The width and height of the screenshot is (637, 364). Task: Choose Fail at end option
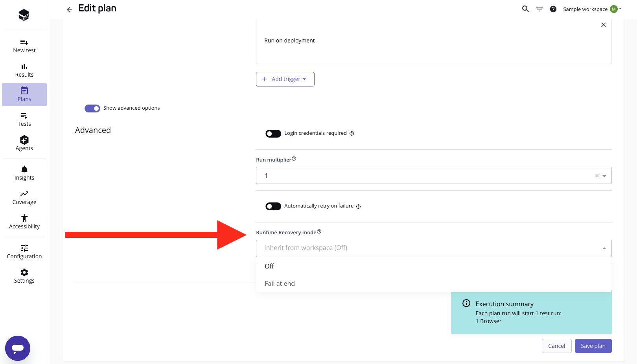(x=280, y=283)
